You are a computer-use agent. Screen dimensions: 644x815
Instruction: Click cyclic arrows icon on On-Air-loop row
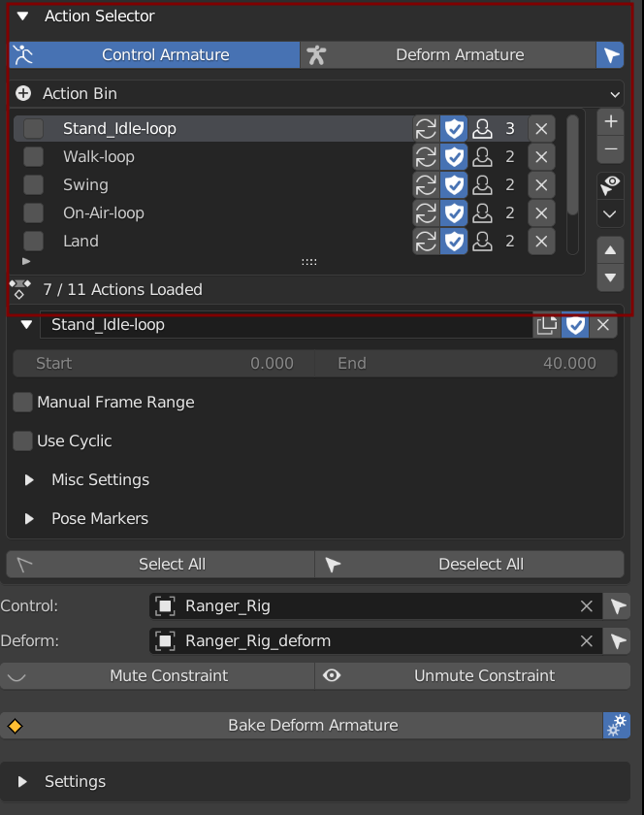[426, 212]
